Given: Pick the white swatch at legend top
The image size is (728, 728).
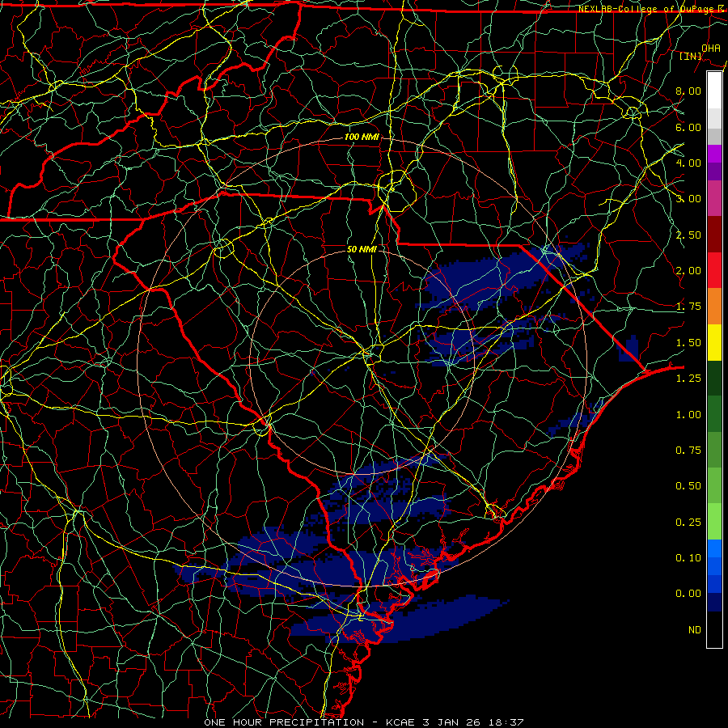Looking at the screenshot, I should point(714,91).
